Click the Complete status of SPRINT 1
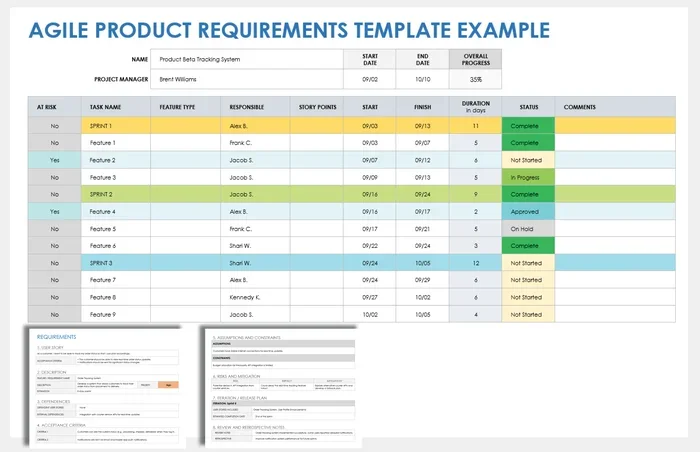 point(528,126)
